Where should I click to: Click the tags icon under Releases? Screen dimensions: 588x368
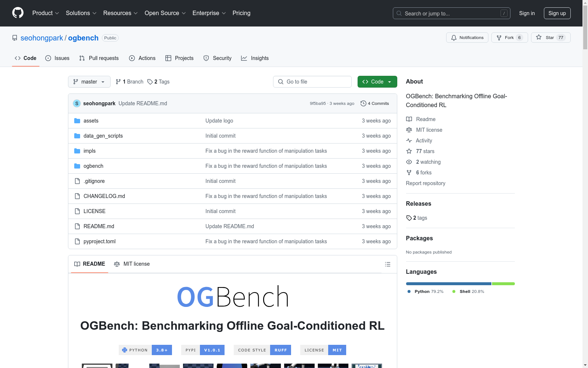(409, 218)
